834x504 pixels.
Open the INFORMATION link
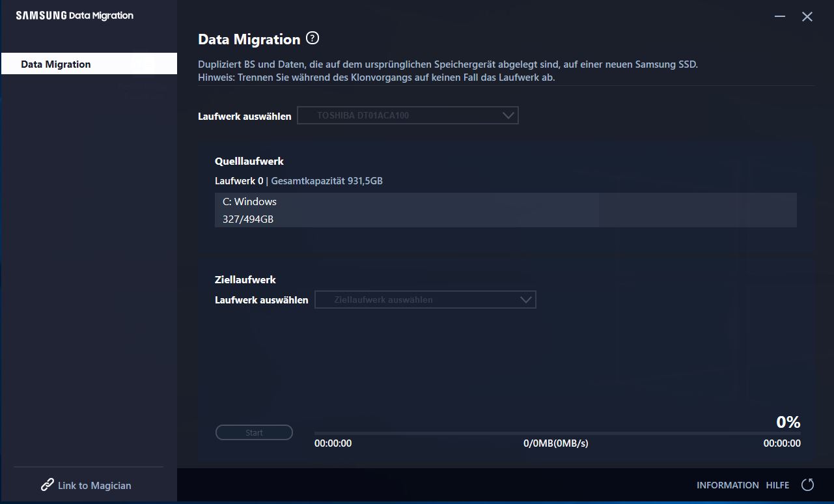tap(727, 485)
